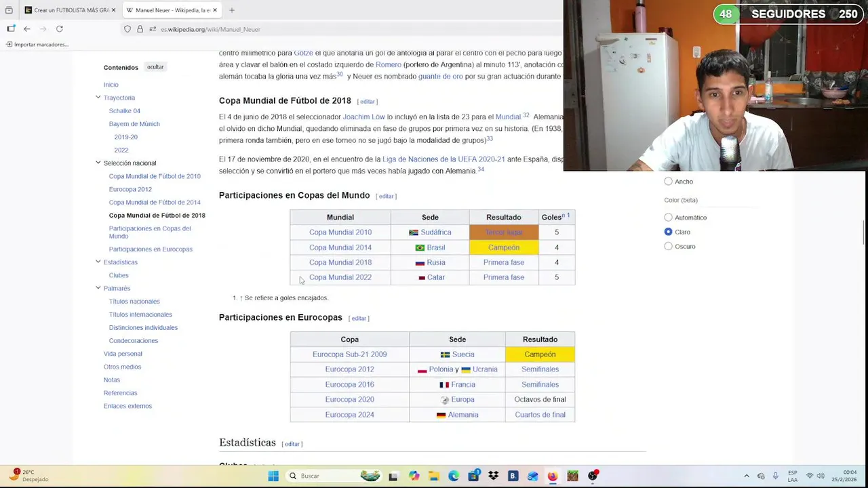Close the Manuel Neuer tab

tap(215, 10)
